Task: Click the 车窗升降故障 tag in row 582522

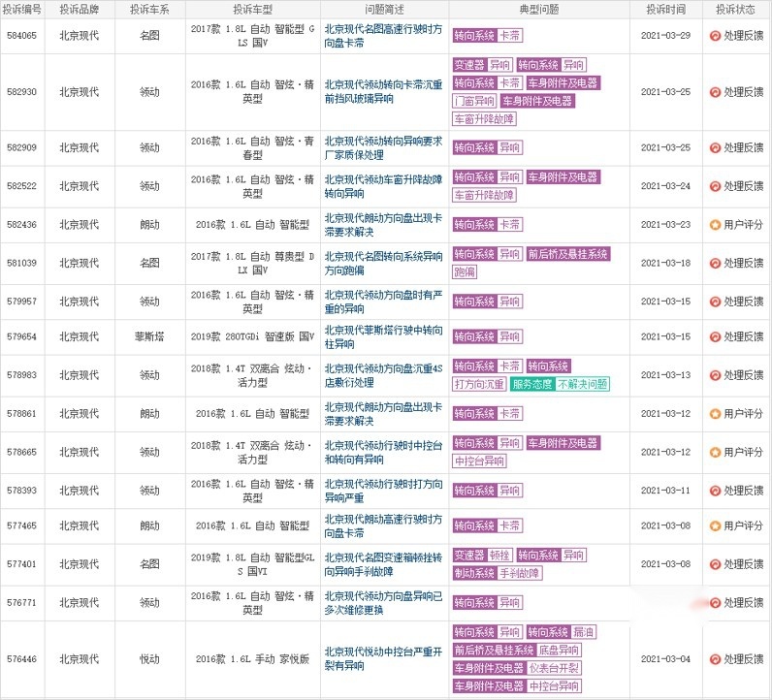Action: tap(484, 195)
